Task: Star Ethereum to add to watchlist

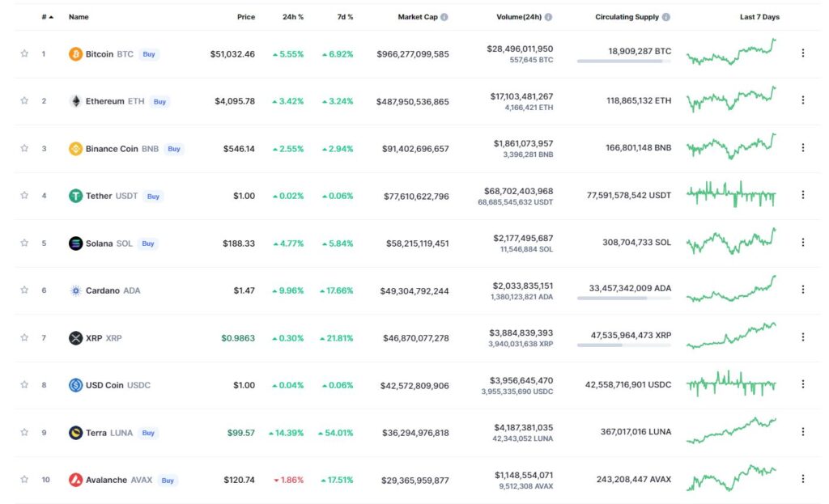Action: click(x=24, y=100)
